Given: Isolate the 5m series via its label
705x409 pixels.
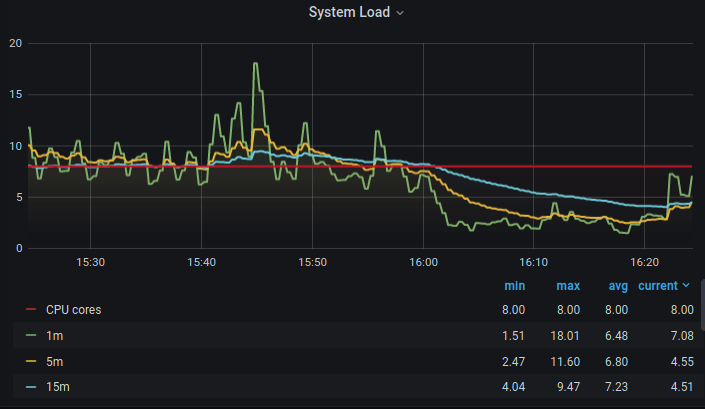Looking at the screenshot, I should pos(54,361).
